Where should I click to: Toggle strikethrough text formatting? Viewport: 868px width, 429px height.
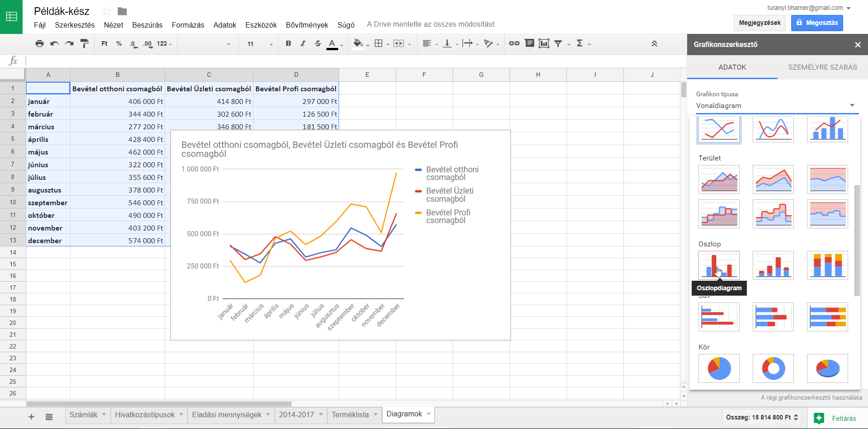coord(318,44)
